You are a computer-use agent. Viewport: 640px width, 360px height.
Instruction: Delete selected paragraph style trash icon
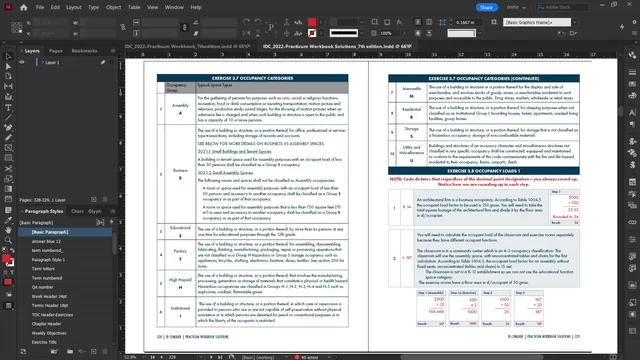click(x=105, y=351)
